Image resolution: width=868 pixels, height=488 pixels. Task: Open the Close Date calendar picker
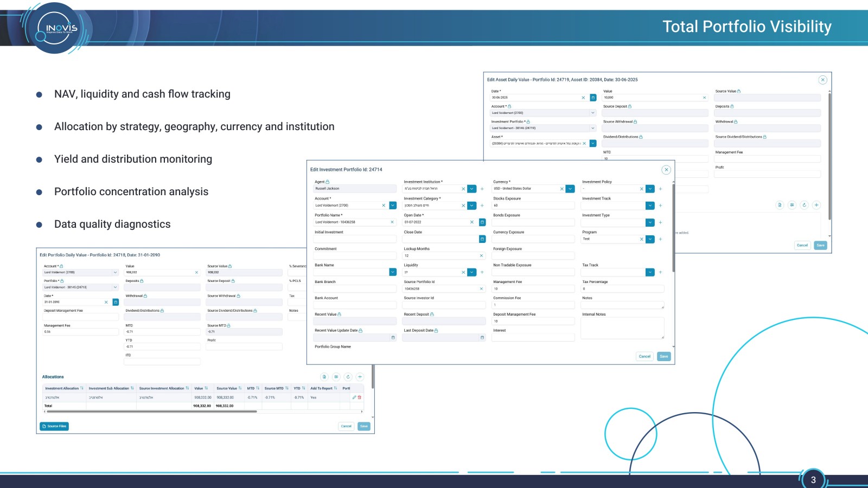coord(482,239)
